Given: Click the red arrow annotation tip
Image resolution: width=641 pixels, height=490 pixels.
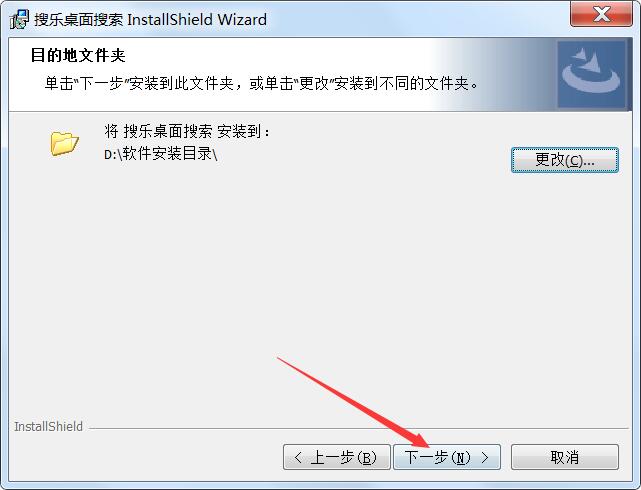Looking at the screenshot, I should pyautogui.click(x=427, y=445).
